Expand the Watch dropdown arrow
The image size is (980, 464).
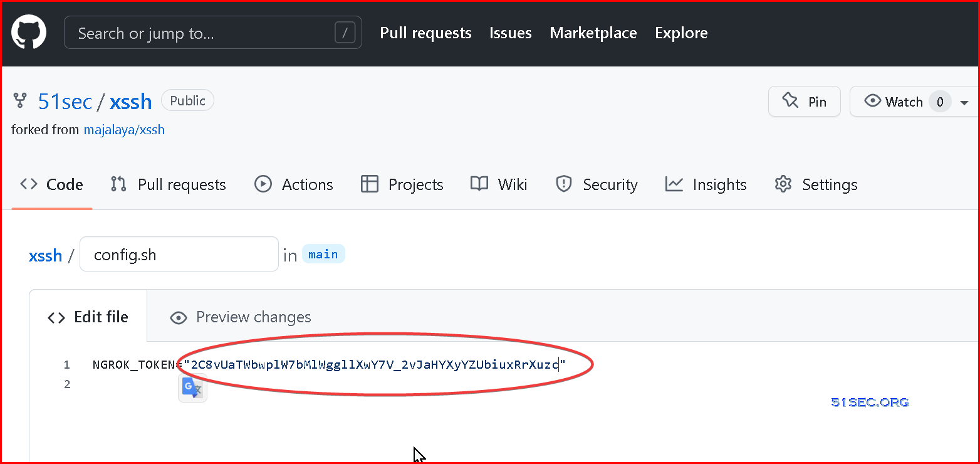(964, 102)
